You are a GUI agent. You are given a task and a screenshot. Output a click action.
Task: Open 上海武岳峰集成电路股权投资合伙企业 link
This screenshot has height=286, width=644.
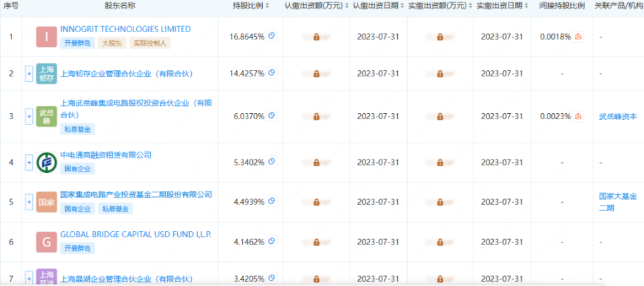tap(136, 109)
